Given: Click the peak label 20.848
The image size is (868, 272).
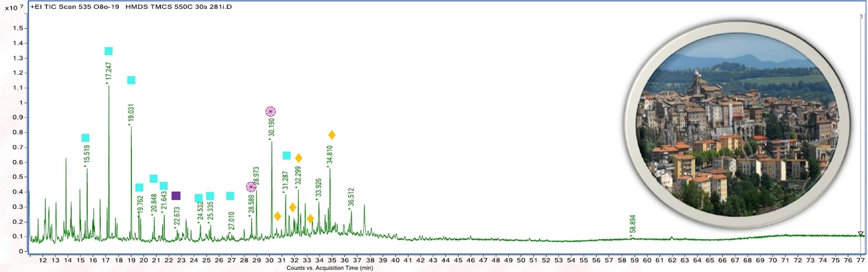Looking at the screenshot, I should tap(154, 205).
